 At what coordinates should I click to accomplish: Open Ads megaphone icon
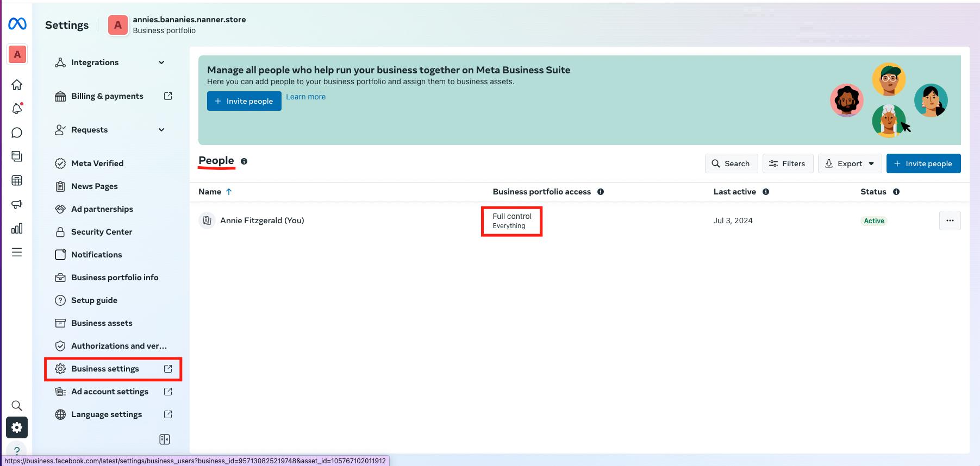click(17, 204)
